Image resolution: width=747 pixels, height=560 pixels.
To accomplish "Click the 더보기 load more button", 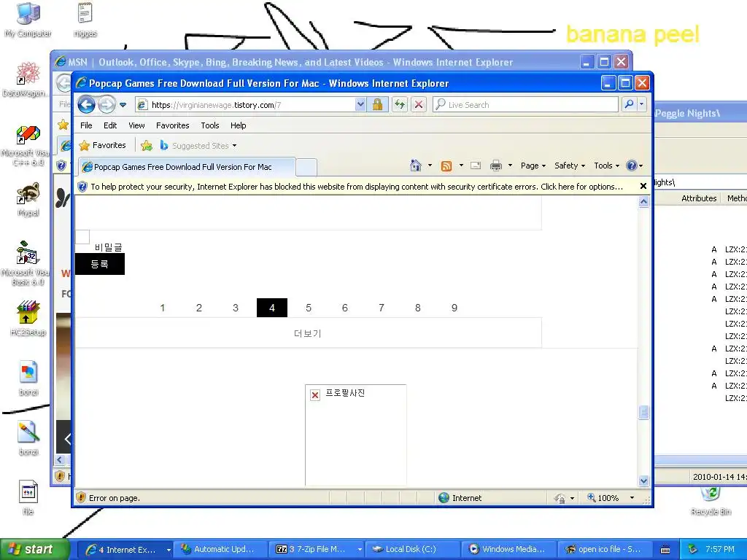I will click(308, 333).
